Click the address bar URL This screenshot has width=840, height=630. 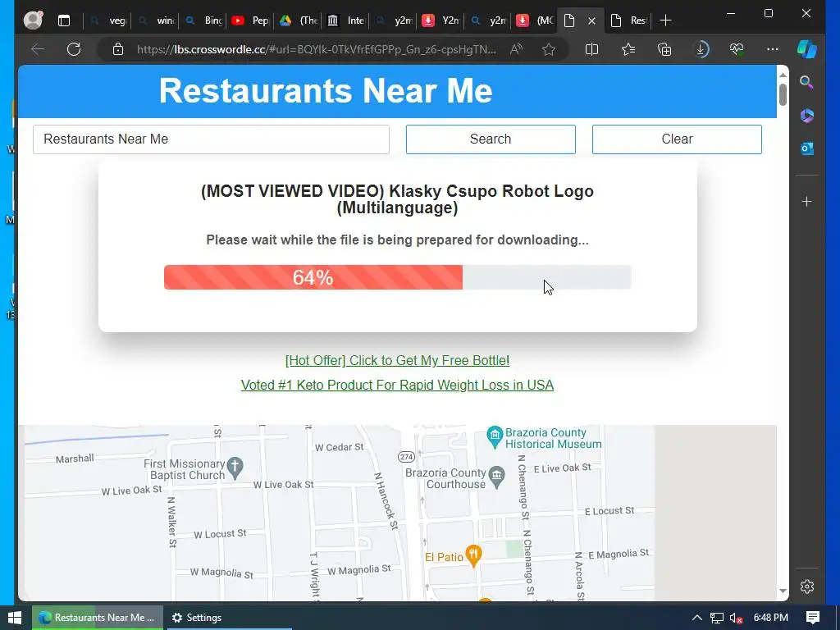[316, 49]
